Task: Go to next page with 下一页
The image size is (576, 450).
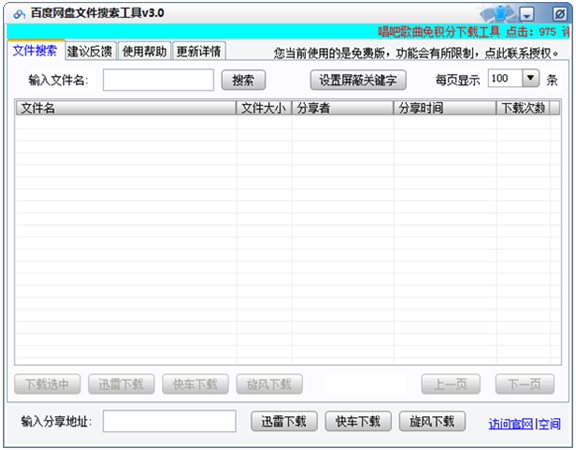Action: (x=525, y=384)
